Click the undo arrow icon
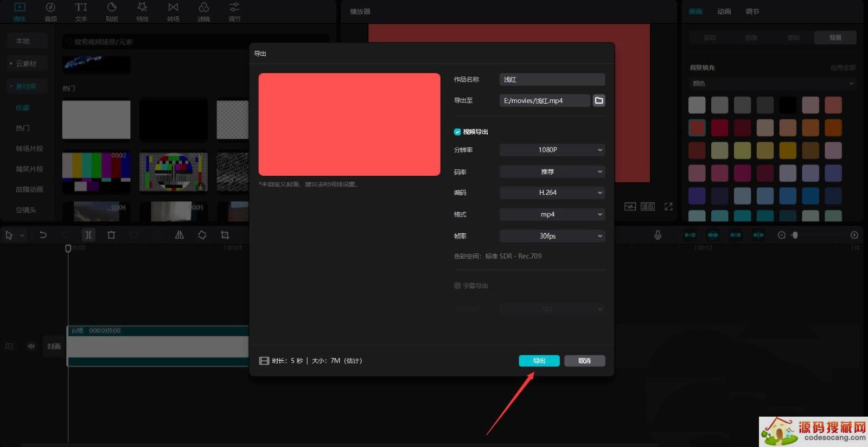 (x=43, y=235)
